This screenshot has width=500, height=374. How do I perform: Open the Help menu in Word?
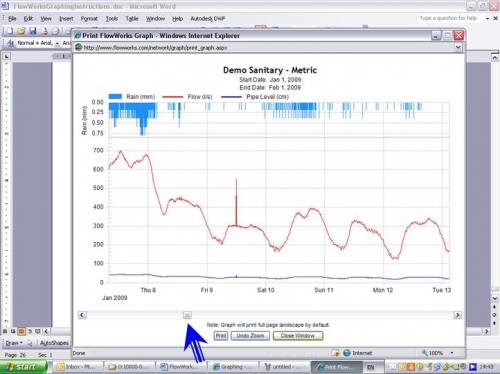click(177, 19)
